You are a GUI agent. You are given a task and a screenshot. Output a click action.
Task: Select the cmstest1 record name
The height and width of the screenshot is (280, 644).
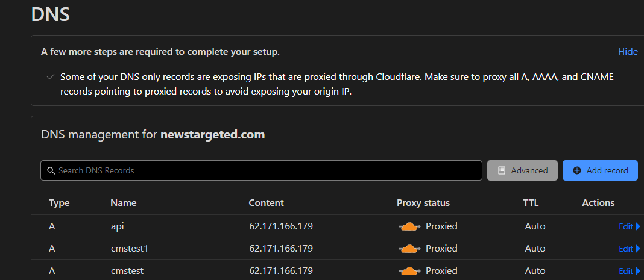[130, 249]
